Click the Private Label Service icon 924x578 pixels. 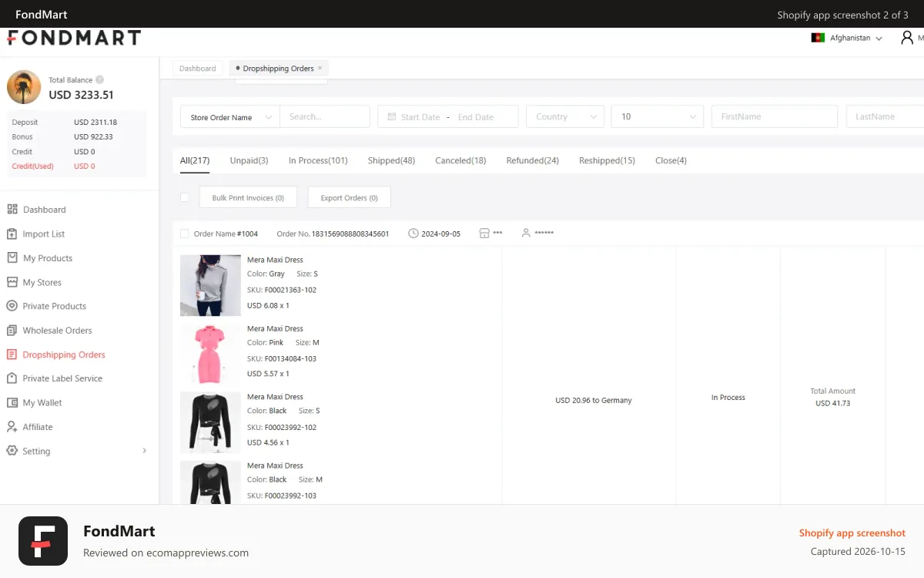pos(12,378)
